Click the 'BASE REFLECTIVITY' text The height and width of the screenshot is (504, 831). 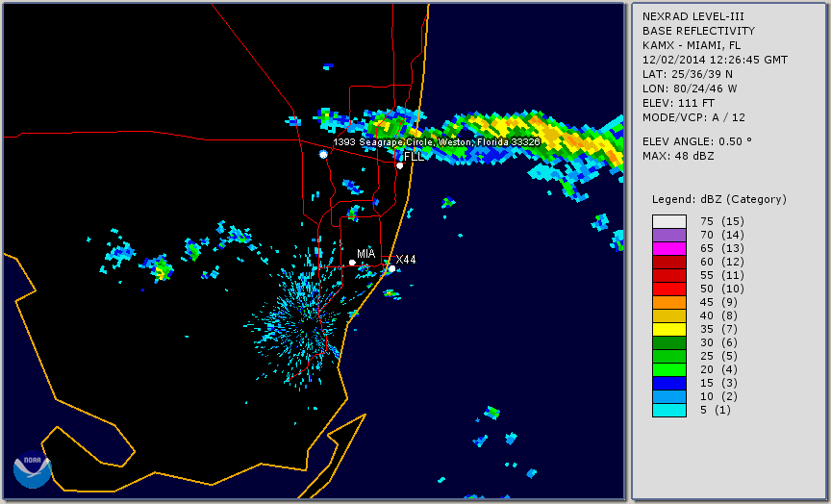(x=698, y=32)
